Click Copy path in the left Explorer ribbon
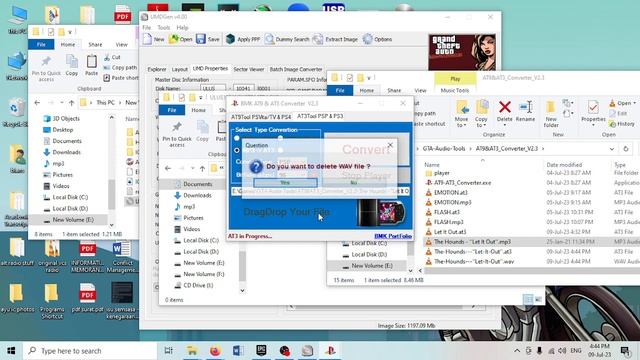 coord(120,67)
